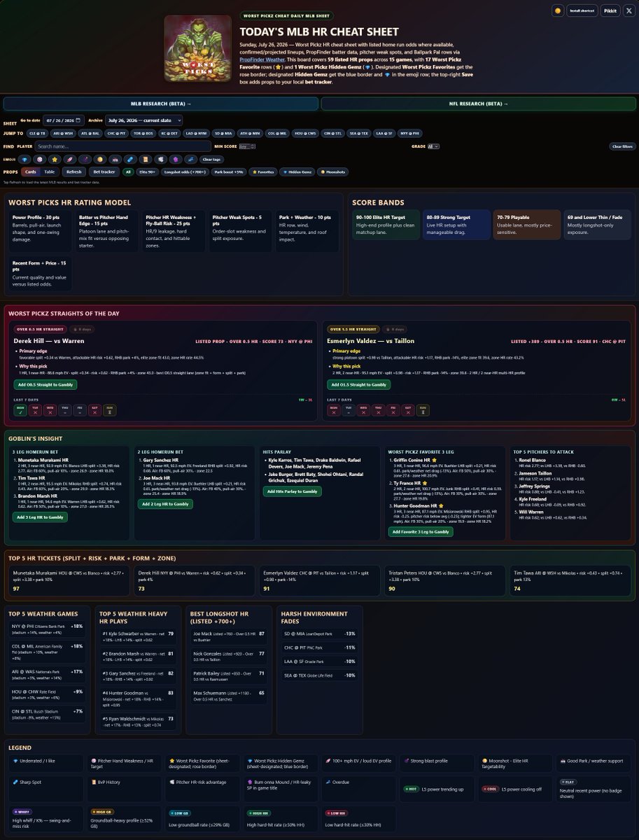Select the All props filter

(x=128, y=171)
